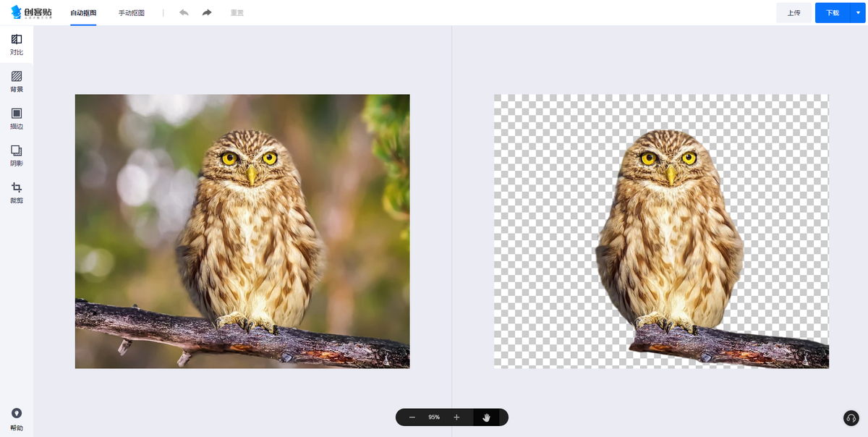Zoom in using the plus button
Viewport: 868px width, 437px height.
tap(456, 417)
